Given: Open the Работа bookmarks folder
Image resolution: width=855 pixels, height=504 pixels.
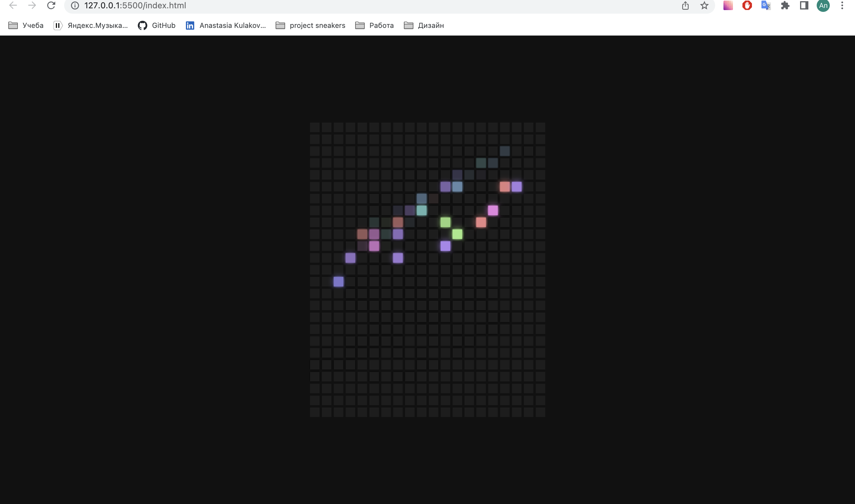Looking at the screenshot, I should pos(374,26).
